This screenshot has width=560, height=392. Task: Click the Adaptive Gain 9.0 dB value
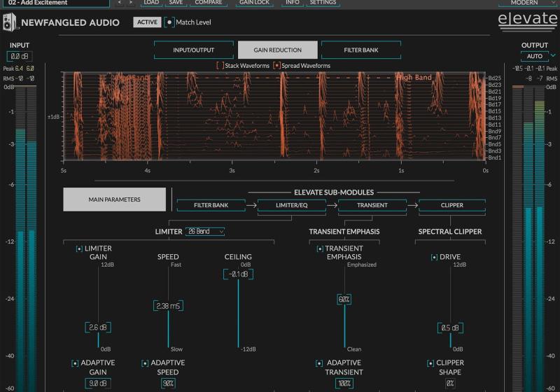98,383
